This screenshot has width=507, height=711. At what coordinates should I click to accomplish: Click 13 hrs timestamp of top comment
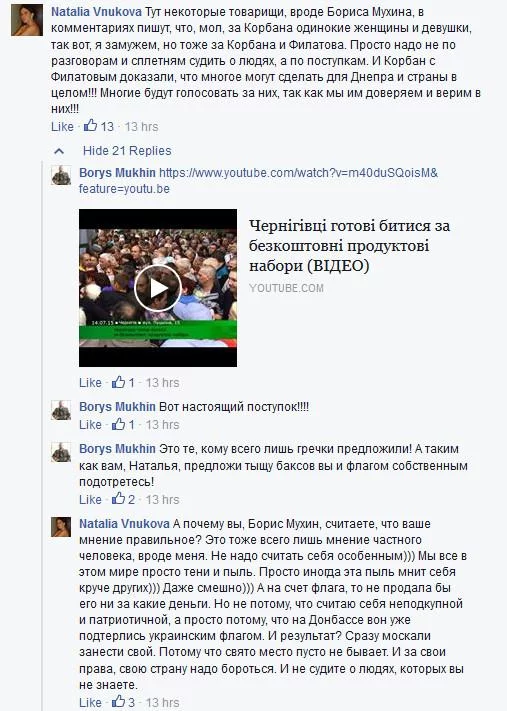[141, 127]
